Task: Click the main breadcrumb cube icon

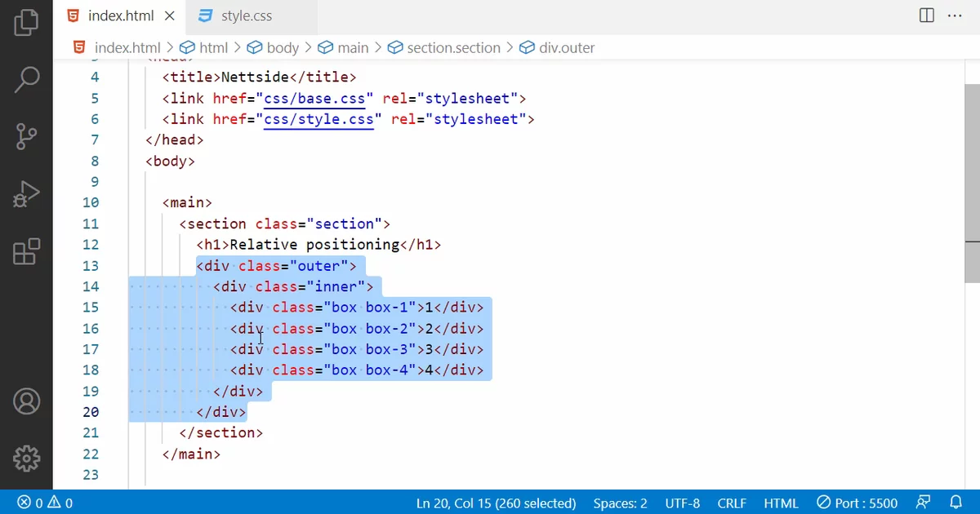Action: (x=326, y=47)
